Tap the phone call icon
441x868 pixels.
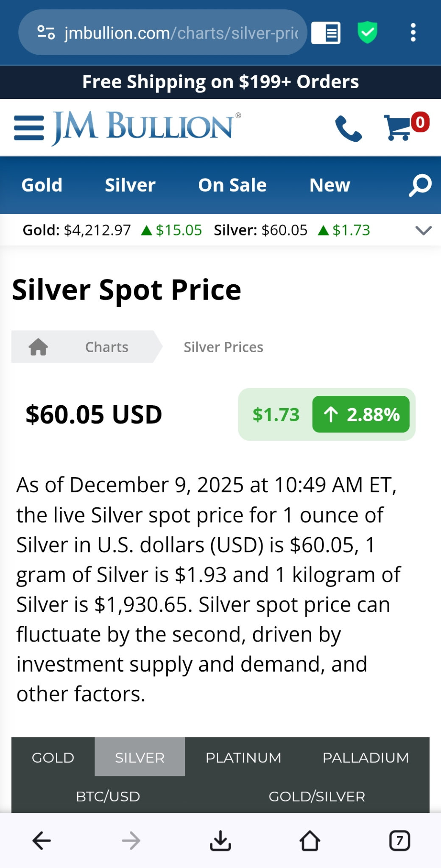tap(348, 128)
